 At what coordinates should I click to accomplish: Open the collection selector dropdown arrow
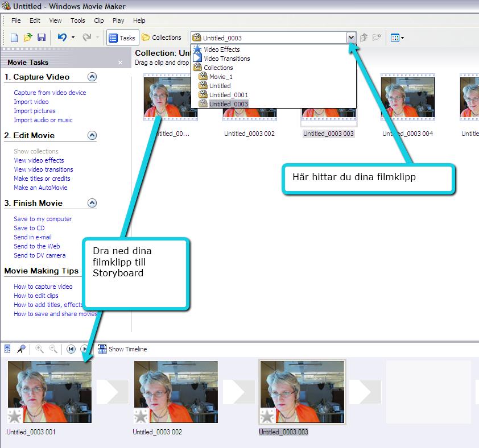point(352,38)
